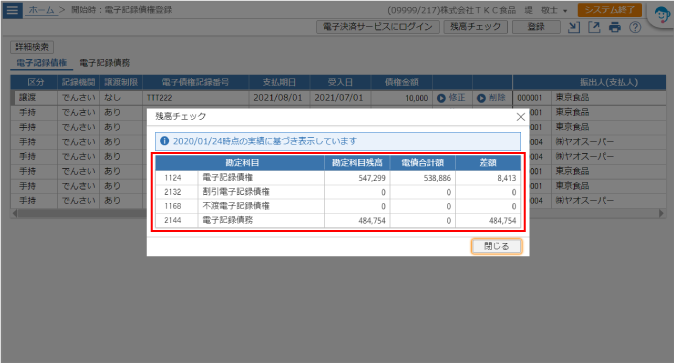Go to the ホーム breadcrumb link
Viewport: 674px width, 363px height.
coord(42,10)
